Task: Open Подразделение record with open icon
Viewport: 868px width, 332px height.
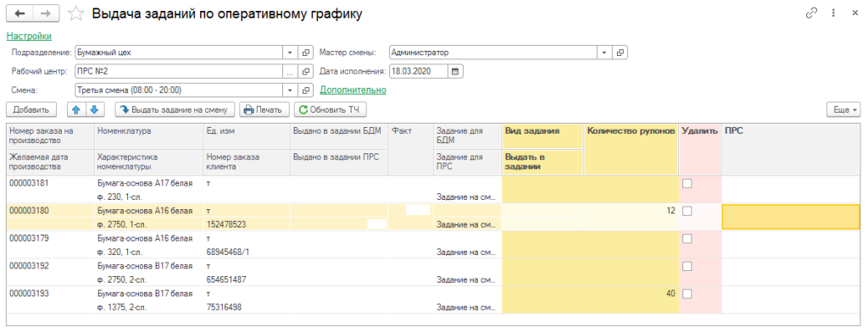Action: click(x=305, y=53)
